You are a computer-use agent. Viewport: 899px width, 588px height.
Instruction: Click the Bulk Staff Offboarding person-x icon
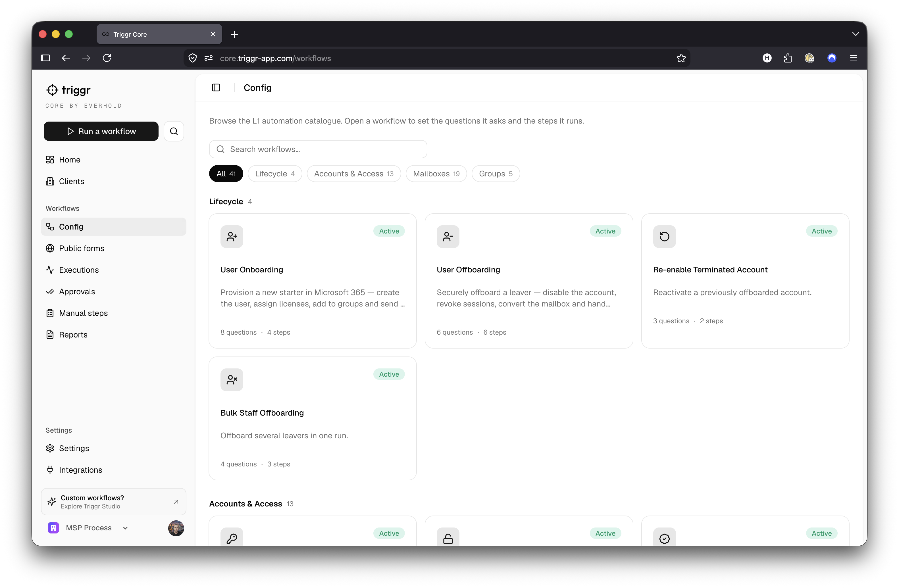[232, 380]
